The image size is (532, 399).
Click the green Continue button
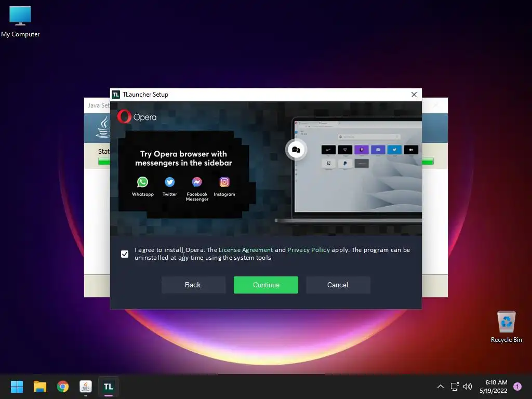[x=265, y=285]
